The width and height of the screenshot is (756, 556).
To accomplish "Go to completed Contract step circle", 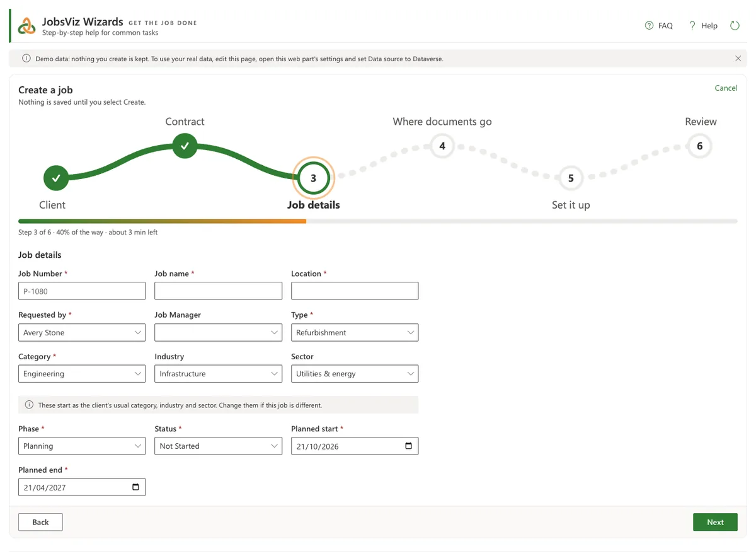I will click(x=185, y=146).
